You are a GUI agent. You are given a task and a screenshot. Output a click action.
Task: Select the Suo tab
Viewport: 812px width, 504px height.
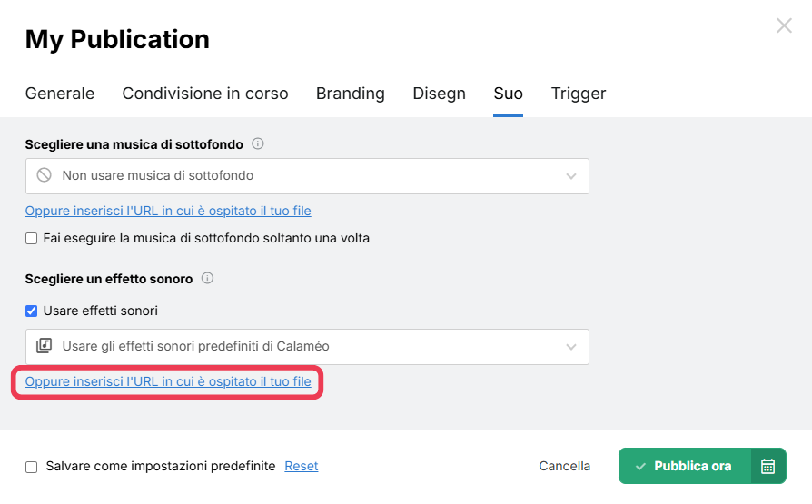point(508,94)
